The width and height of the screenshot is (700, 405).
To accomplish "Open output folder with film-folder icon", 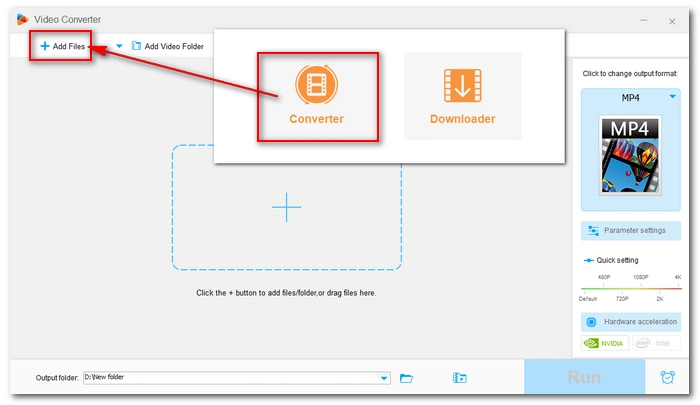I will tap(459, 378).
